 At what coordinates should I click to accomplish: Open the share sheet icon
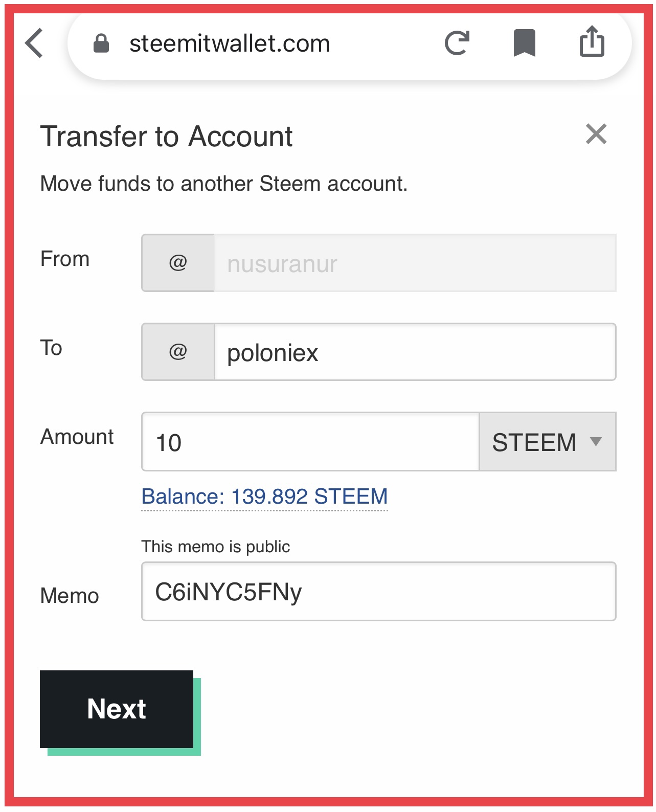click(x=592, y=41)
